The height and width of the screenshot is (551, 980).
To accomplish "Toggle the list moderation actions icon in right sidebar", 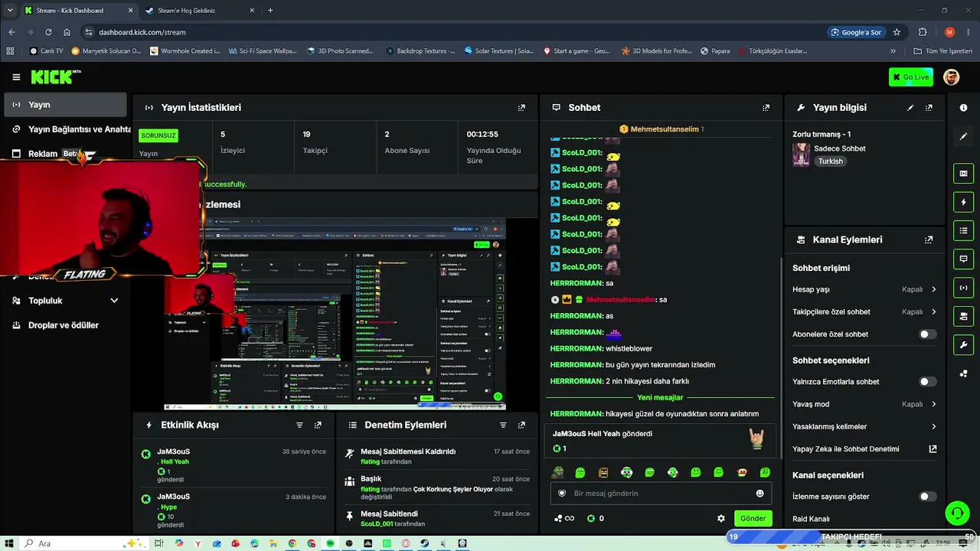I will pos(963,230).
